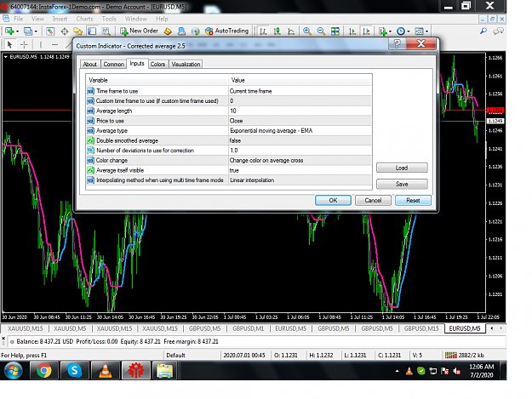Select the crosshair tool
Screen dimensions: 532x399
[x=24, y=44]
